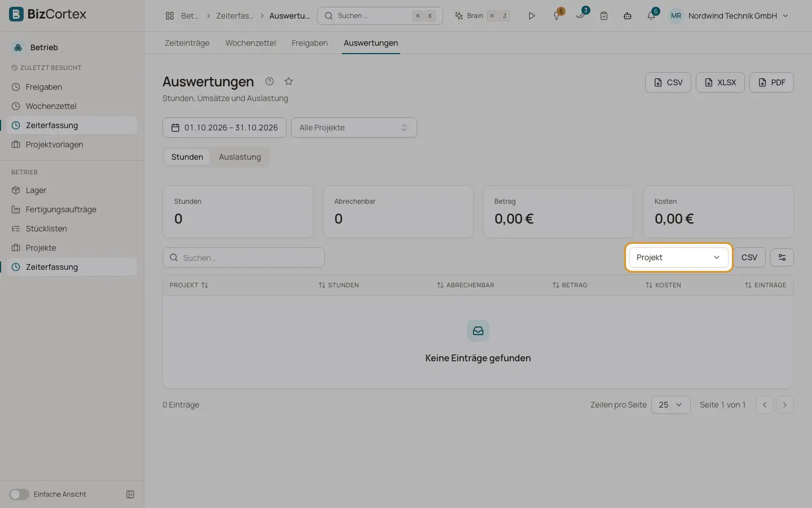
Task: Click the Abrechenbar summary card
Action: [x=398, y=212]
